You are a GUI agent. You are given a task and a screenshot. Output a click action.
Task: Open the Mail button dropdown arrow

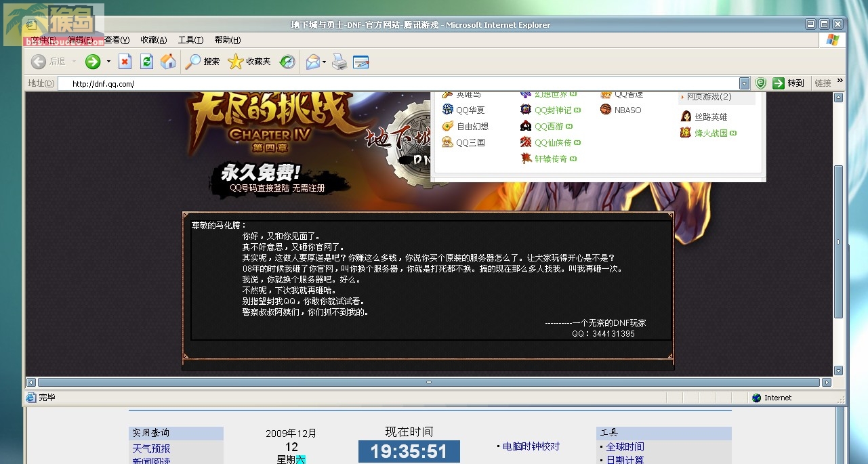[324, 62]
